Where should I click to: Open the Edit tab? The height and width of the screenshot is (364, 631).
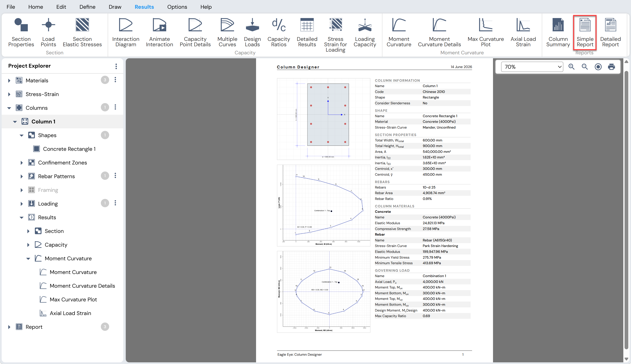tap(61, 7)
